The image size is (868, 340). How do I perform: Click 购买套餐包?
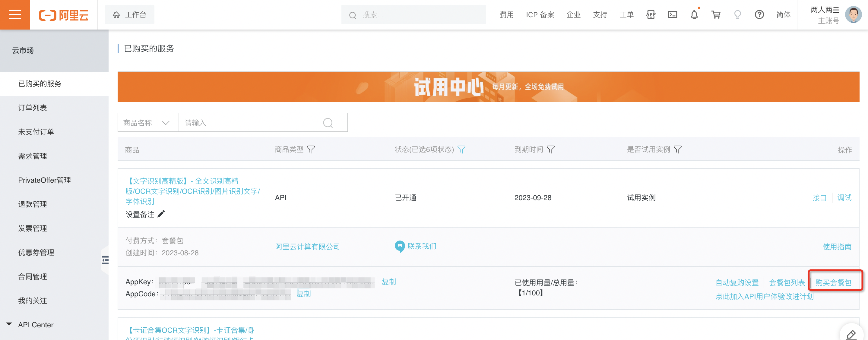[x=833, y=282]
